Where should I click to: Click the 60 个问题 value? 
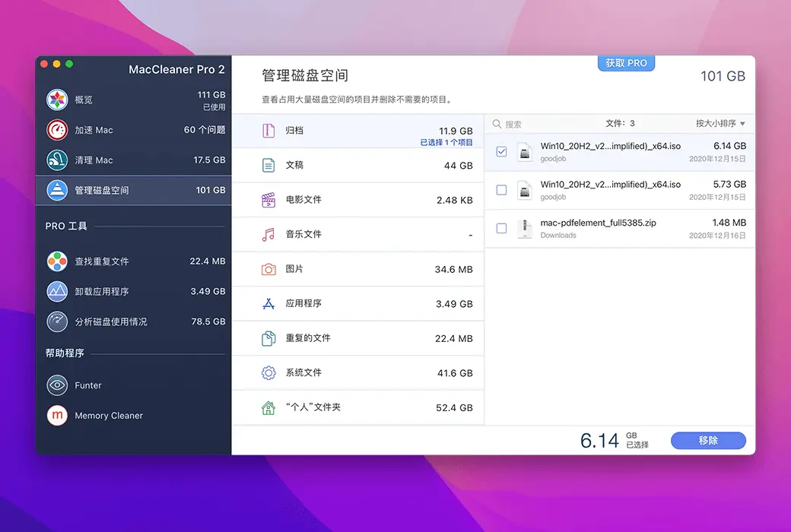[x=205, y=130]
